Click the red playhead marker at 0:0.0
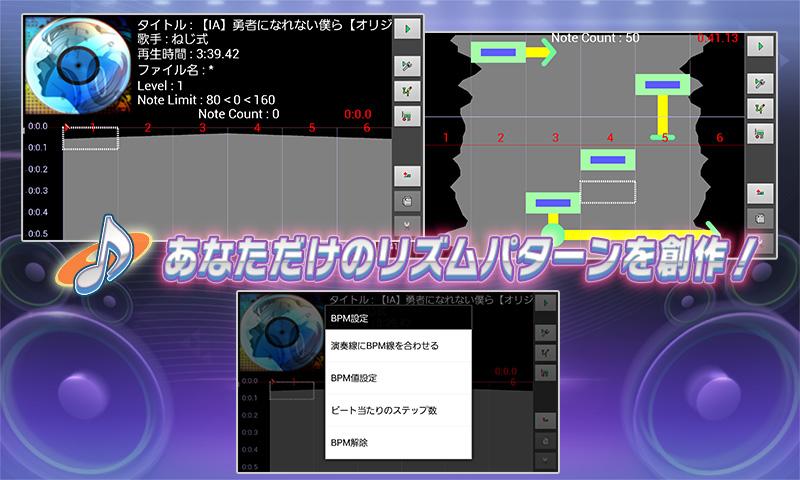 (x=66, y=127)
